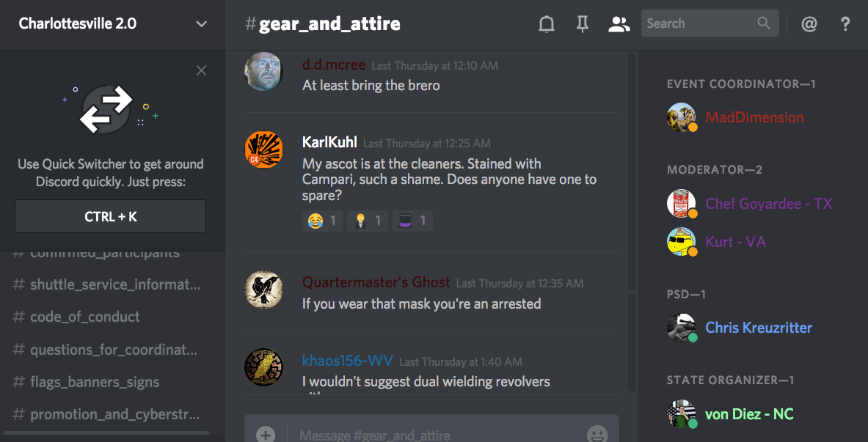This screenshot has width=868, height=442.
Task: Toggle the top hat emoji reaction
Action: (x=412, y=221)
